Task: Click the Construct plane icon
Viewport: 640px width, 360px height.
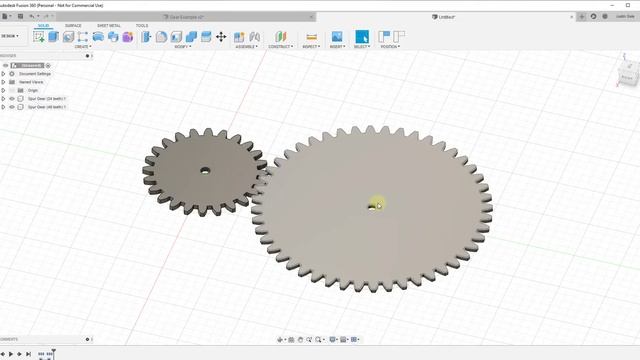Action: pos(280,37)
